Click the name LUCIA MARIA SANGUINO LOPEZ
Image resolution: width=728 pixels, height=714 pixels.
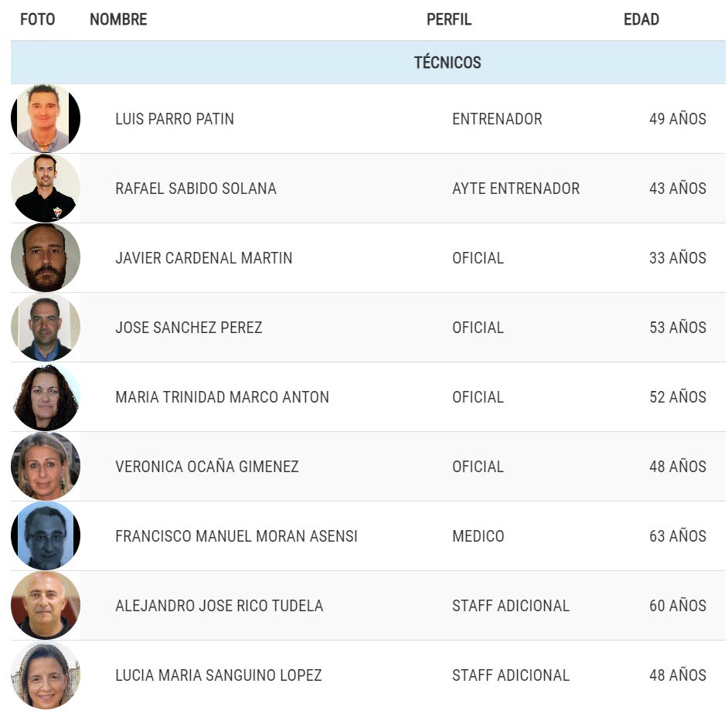coord(219,675)
